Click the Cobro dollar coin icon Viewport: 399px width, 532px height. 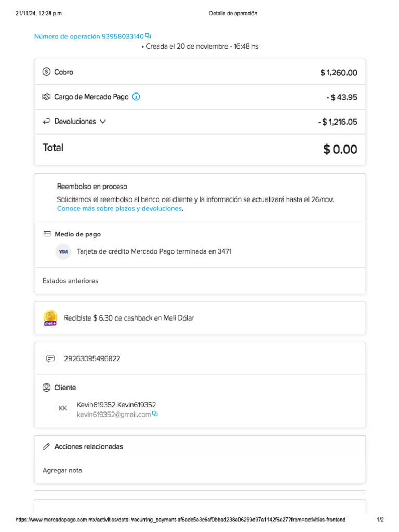pos(46,72)
